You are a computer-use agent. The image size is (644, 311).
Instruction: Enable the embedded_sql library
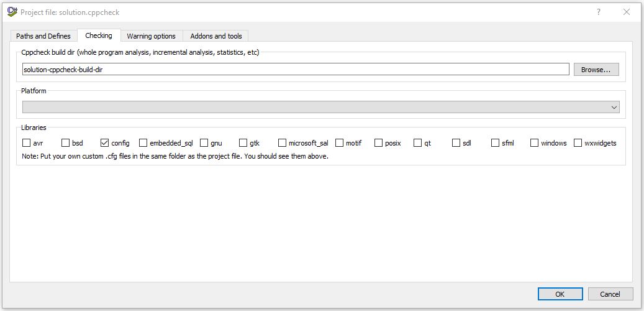pyautogui.click(x=143, y=142)
